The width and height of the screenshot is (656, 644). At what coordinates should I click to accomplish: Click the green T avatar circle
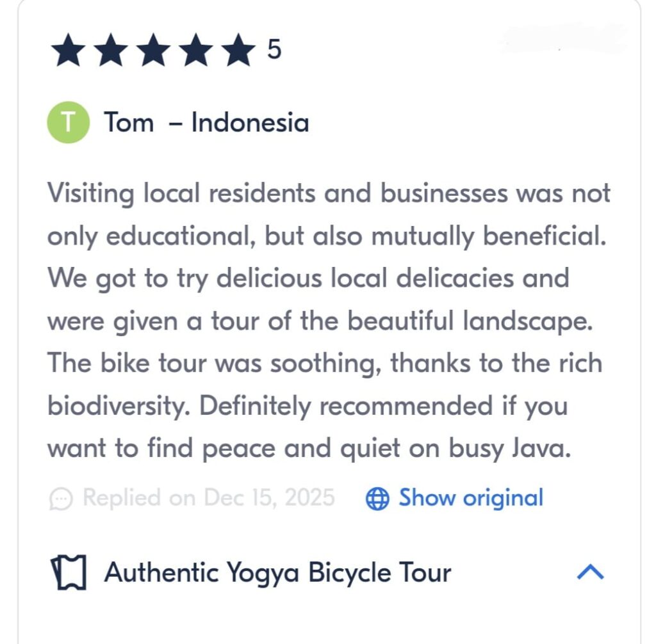point(68,122)
